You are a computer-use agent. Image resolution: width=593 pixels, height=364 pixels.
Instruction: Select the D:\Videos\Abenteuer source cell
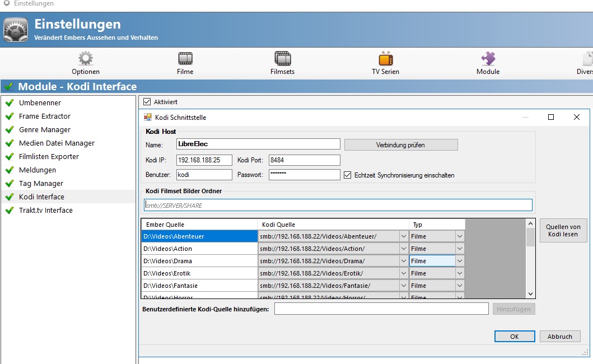(x=200, y=236)
